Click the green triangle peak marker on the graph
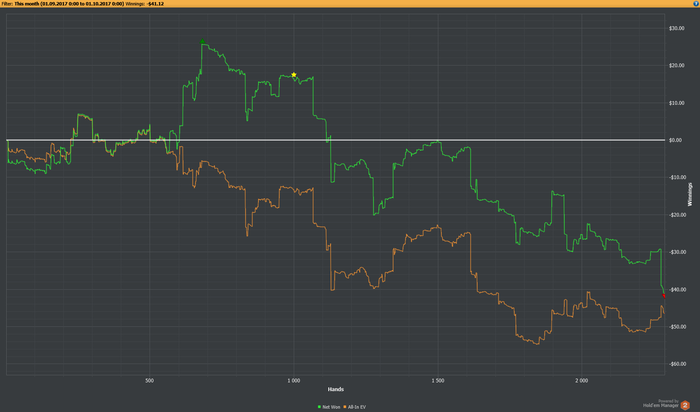700x412 pixels. [203, 41]
